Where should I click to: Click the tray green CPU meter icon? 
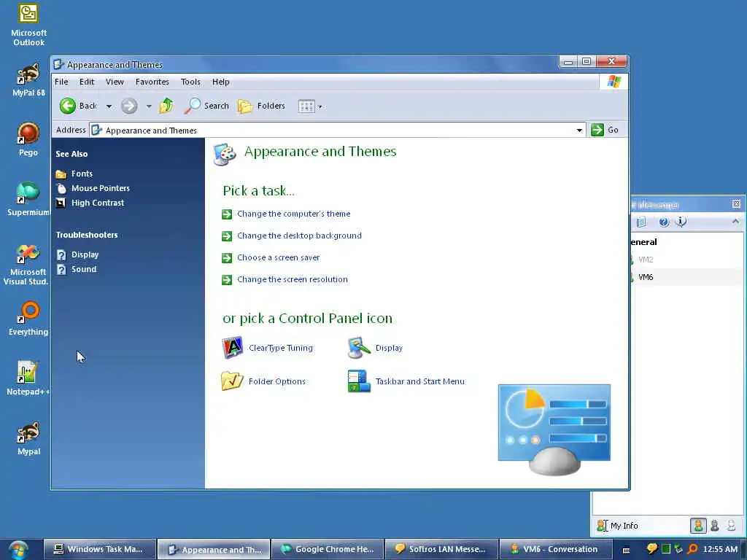pyautogui.click(x=665, y=549)
